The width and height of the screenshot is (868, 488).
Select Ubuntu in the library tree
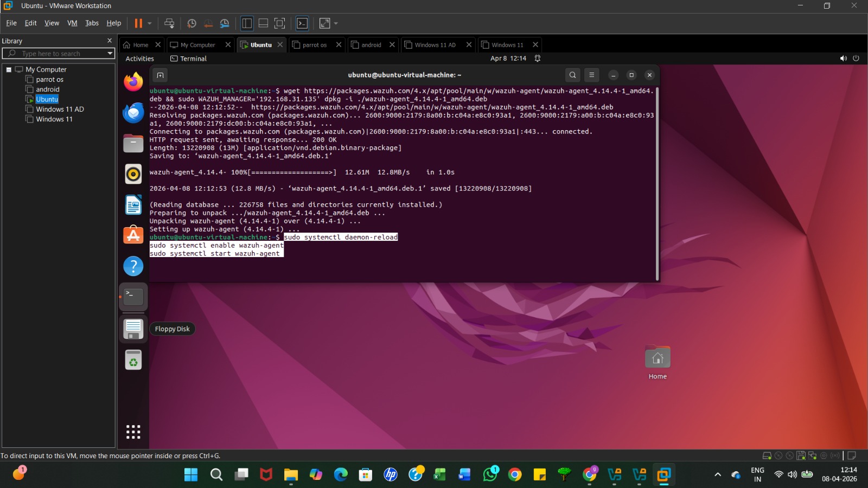47,99
